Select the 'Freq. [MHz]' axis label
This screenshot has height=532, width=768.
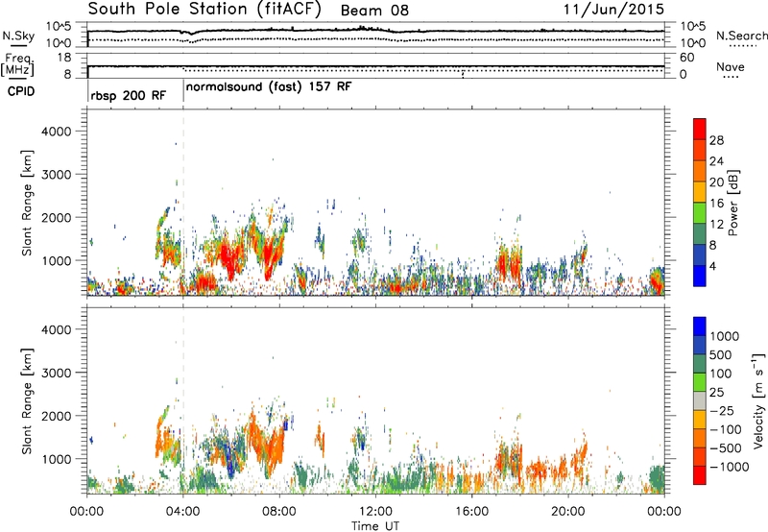pos(18,65)
